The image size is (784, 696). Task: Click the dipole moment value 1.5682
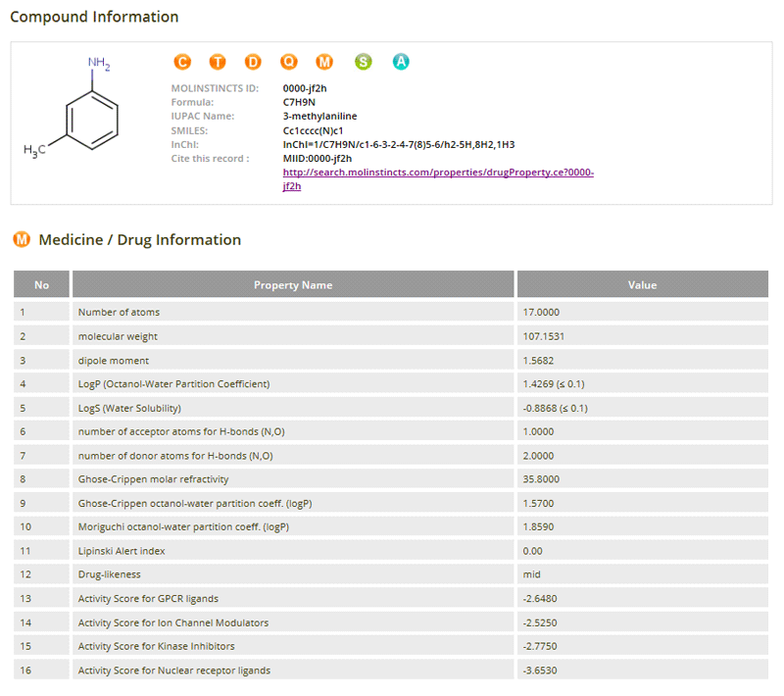coord(538,361)
